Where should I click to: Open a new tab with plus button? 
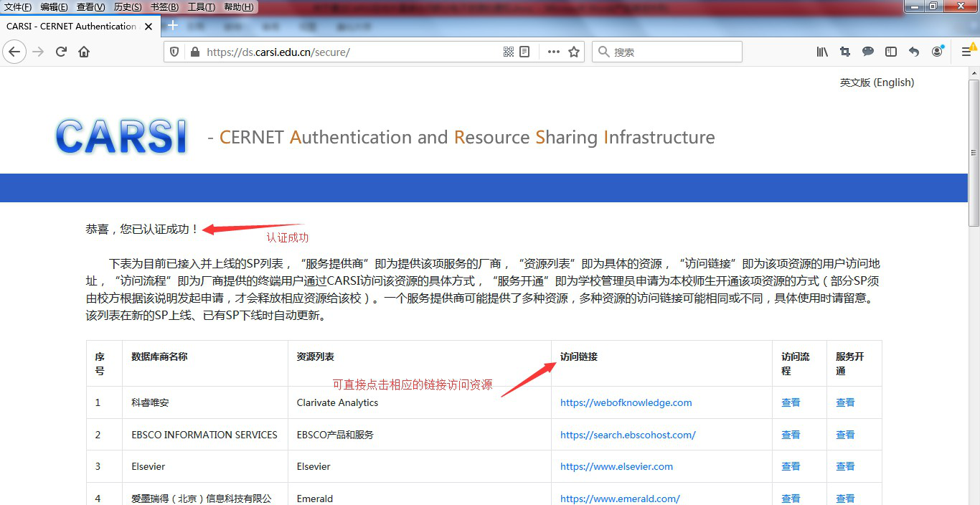click(172, 26)
